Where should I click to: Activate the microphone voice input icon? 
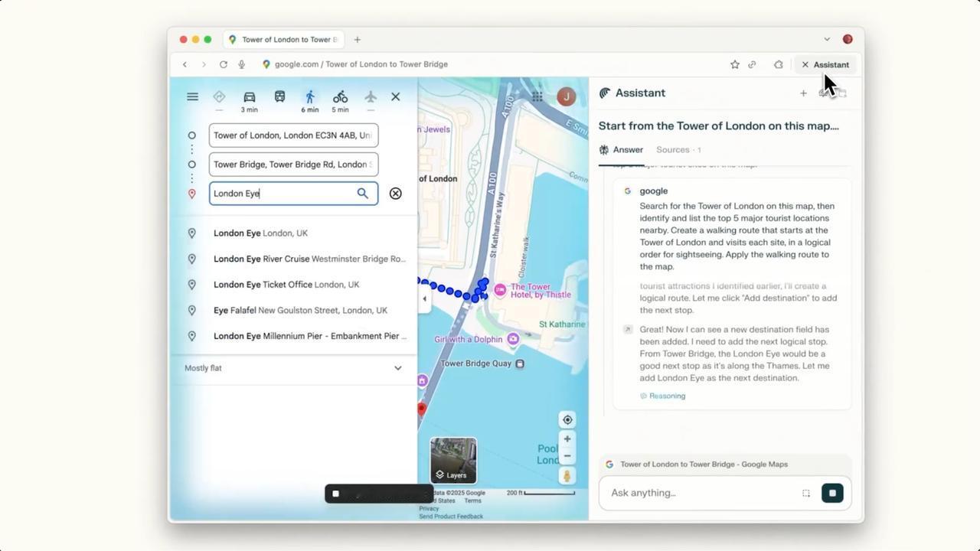(x=241, y=64)
